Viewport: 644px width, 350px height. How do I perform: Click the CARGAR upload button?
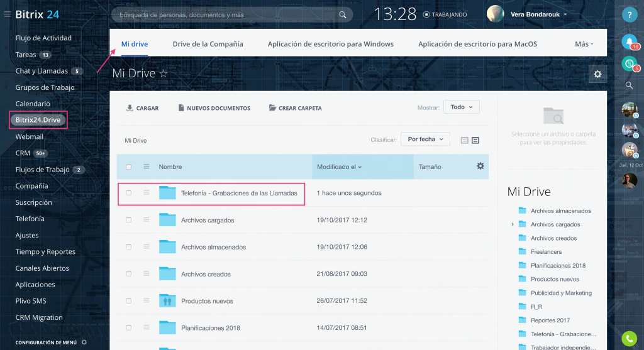coord(142,108)
